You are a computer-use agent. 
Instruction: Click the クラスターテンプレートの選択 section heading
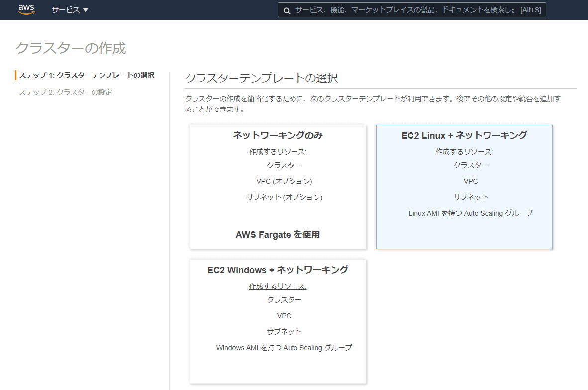click(x=261, y=78)
